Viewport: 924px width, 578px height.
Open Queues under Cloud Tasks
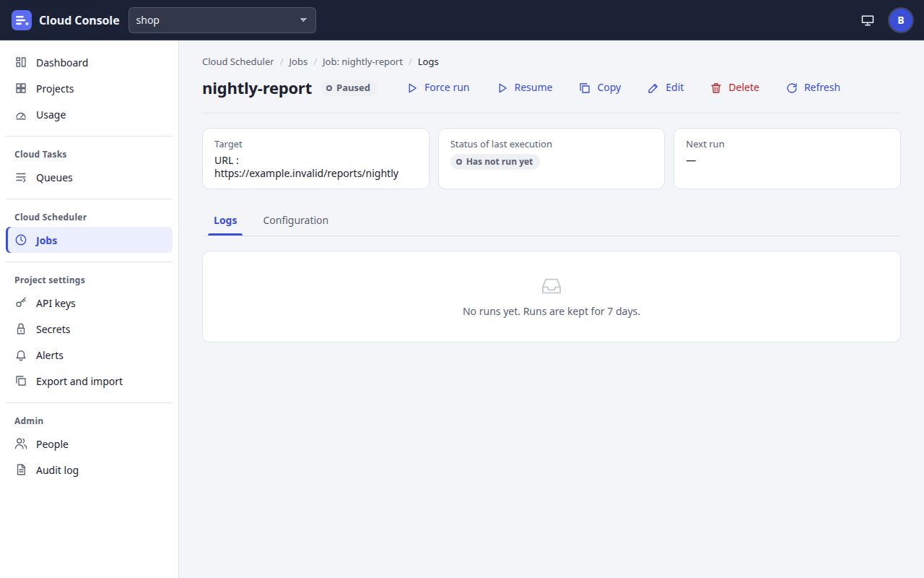coord(89,178)
